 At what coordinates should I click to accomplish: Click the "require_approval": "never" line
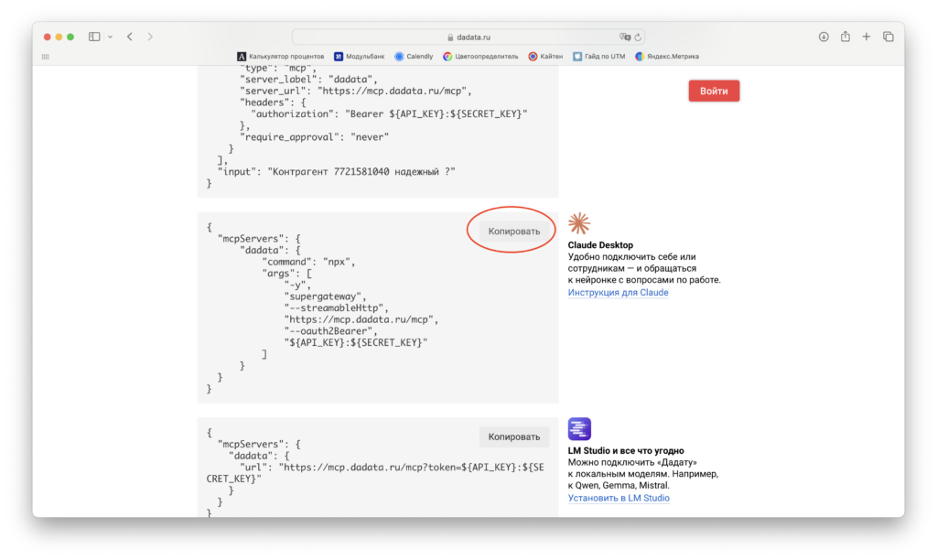pyautogui.click(x=315, y=137)
